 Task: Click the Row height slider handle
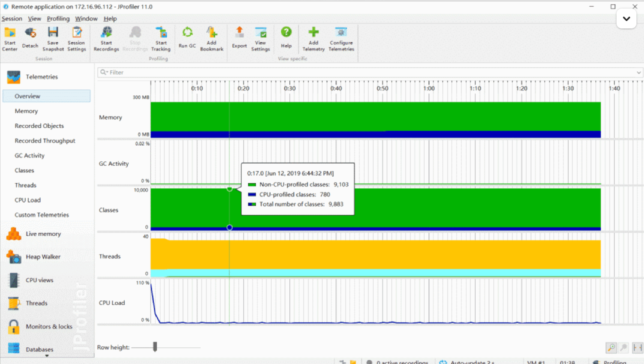[155, 347]
